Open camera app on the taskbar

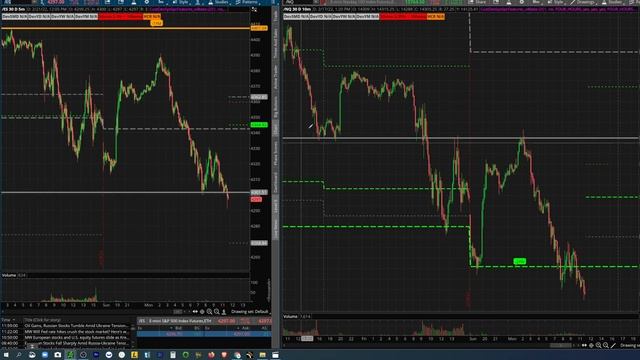click(x=58, y=355)
